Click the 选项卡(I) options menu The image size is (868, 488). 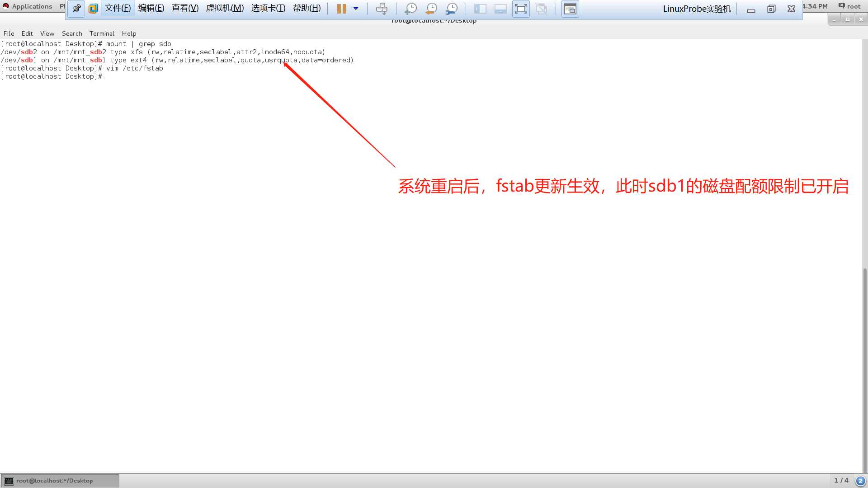268,8
